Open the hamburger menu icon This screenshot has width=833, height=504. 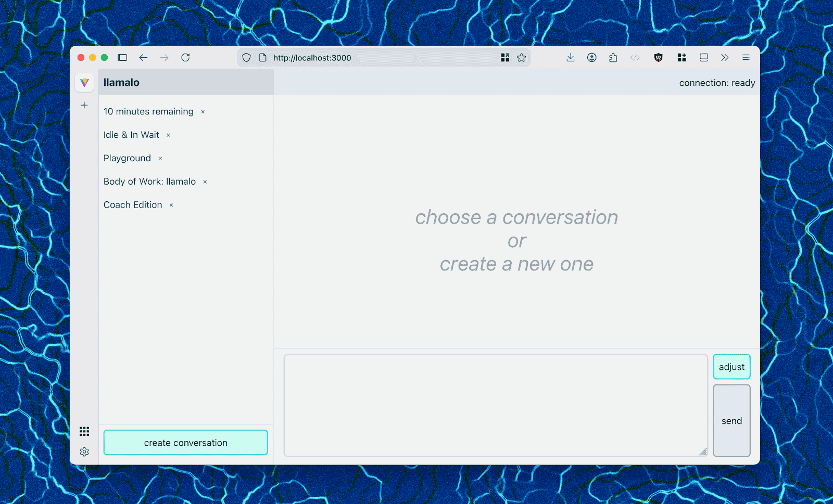click(x=746, y=58)
